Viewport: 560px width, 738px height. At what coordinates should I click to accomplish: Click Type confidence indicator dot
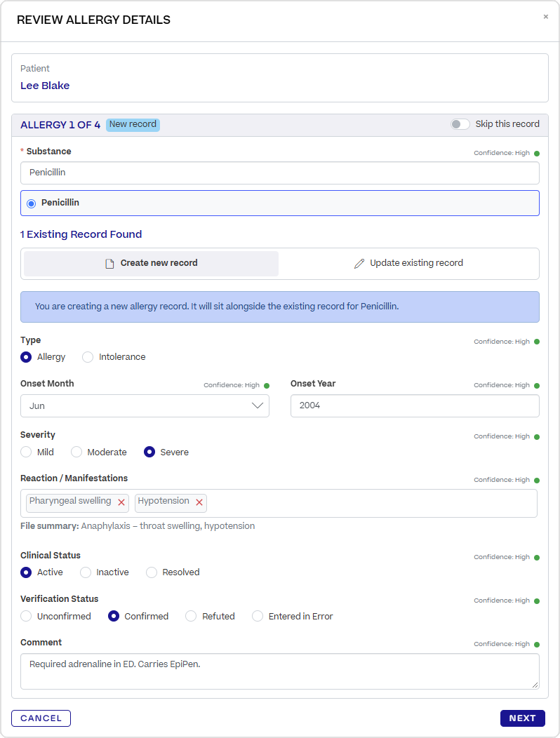(536, 342)
